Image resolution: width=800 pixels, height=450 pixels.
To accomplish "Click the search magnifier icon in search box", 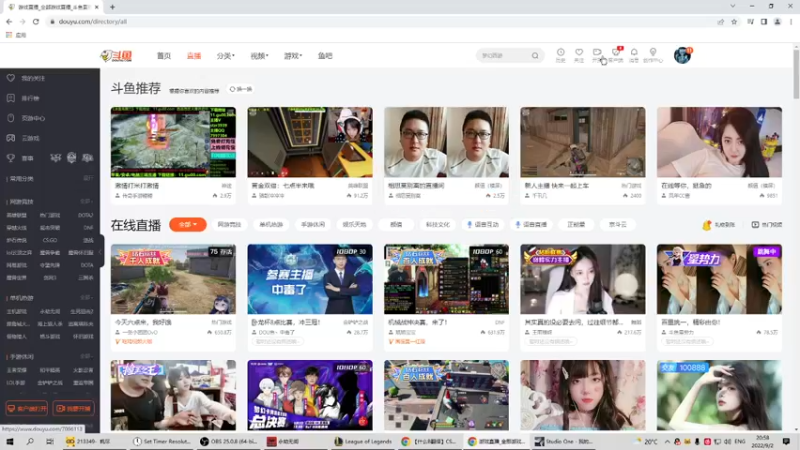I will click(x=535, y=56).
